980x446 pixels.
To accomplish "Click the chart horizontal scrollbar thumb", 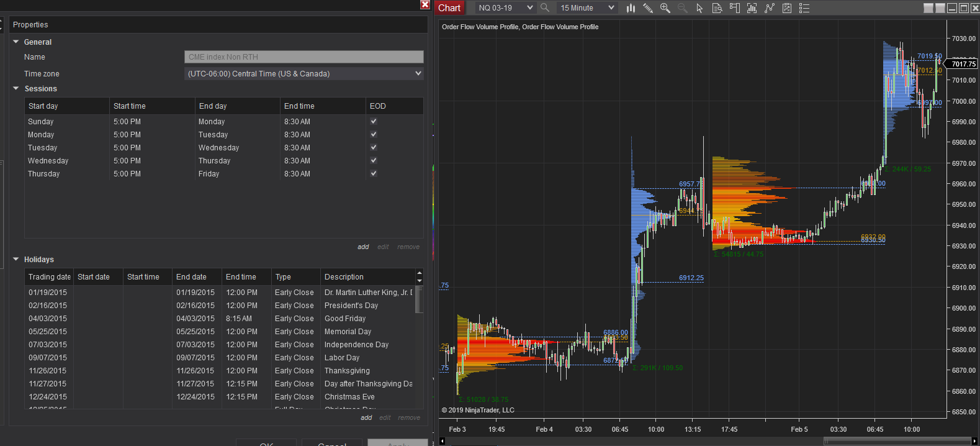I will pyautogui.click(x=897, y=441).
